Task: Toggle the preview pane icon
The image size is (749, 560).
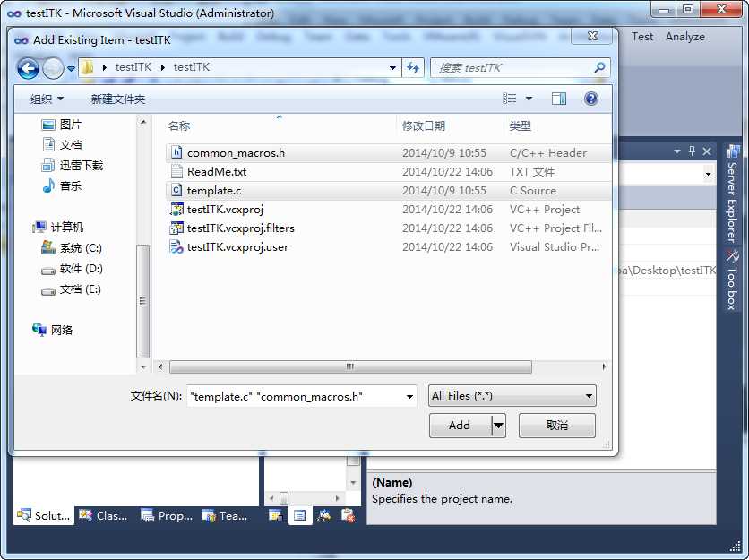Action: click(x=559, y=99)
